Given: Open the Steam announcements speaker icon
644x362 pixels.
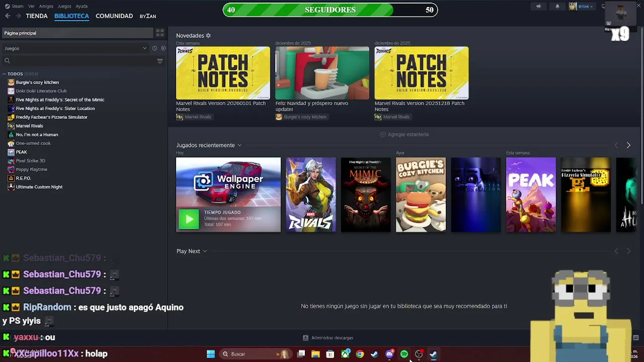Looking at the screenshot, I should (x=538, y=7).
